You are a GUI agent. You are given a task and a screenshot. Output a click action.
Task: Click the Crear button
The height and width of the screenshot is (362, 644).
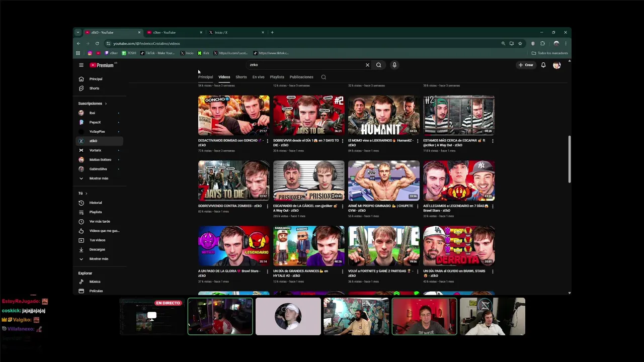526,65
